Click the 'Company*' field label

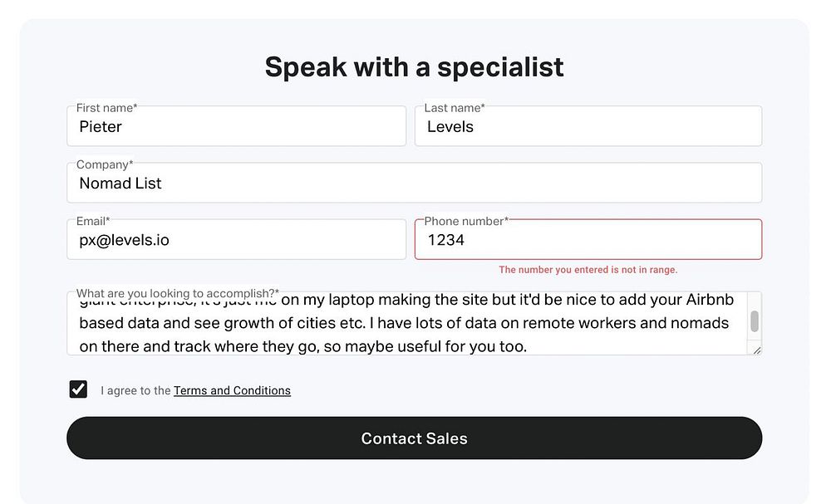tap(105, 164)
